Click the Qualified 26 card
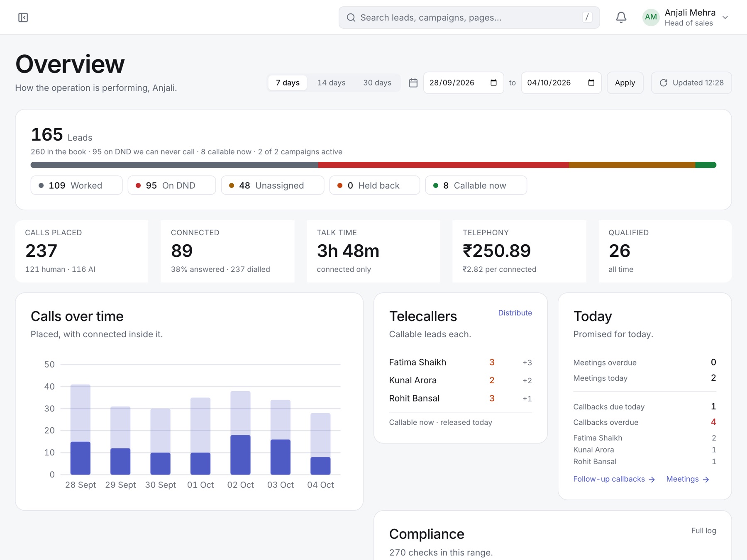The width and height of the screenshot is (747, 560). (x=665, y=251)
